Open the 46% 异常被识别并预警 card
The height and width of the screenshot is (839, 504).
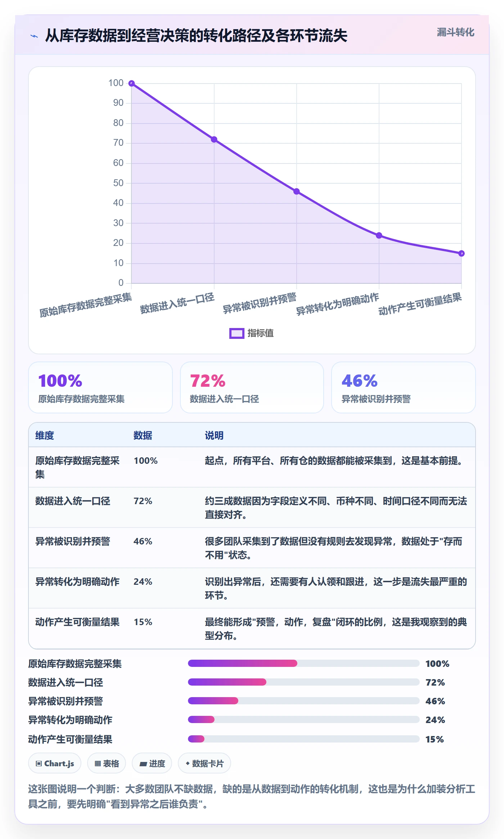404,387
